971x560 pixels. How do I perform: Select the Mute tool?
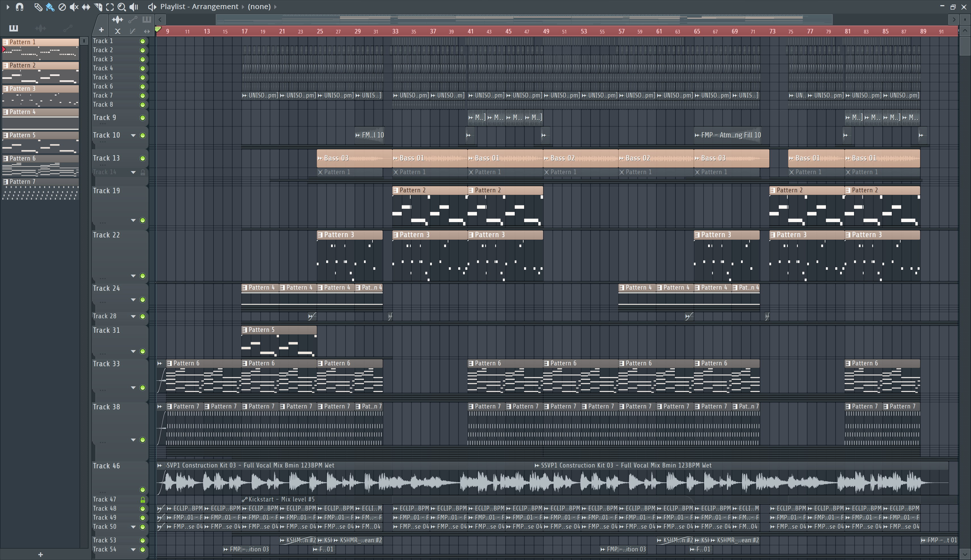pyautogui.click(x=74, y=7)
